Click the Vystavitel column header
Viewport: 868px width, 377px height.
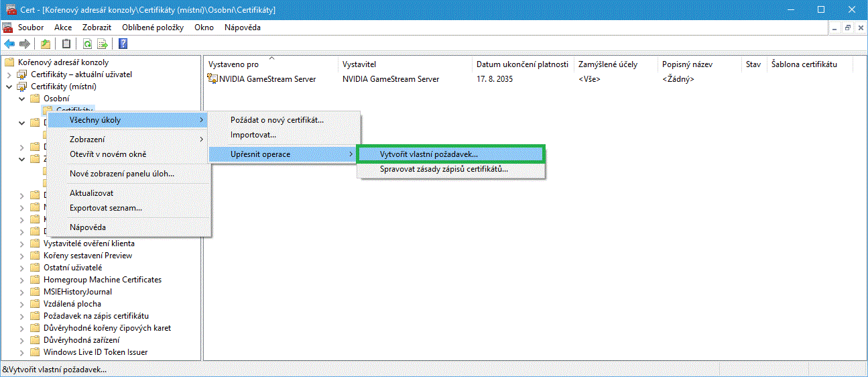(359, 64)
